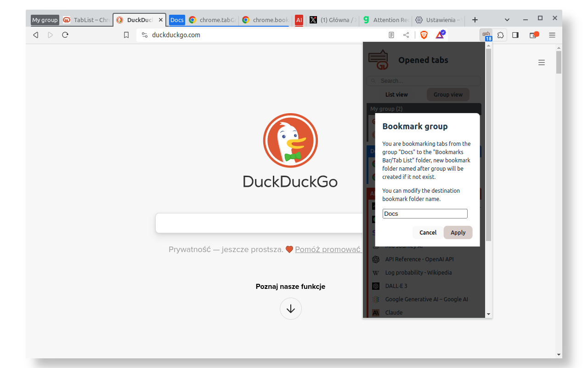Image resolution: width=588 pixels, height=368 pixels.
Task: Click the OpenAI icon beside API Reference
Action: [x=376, y=259]
